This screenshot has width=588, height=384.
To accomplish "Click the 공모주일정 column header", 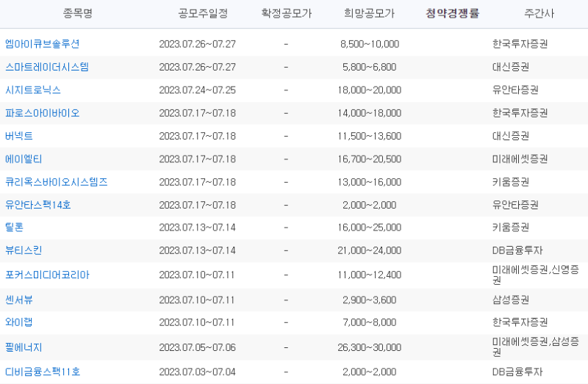I will click(x=203, y=13).
